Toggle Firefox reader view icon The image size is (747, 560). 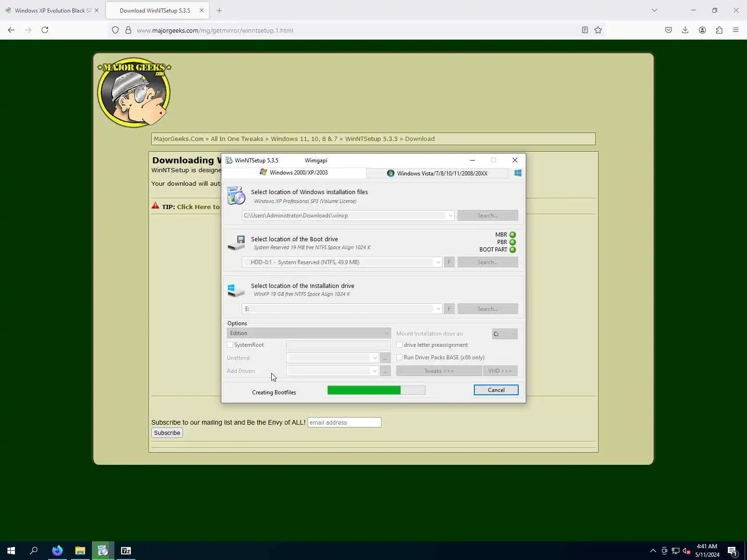point(585,30)
